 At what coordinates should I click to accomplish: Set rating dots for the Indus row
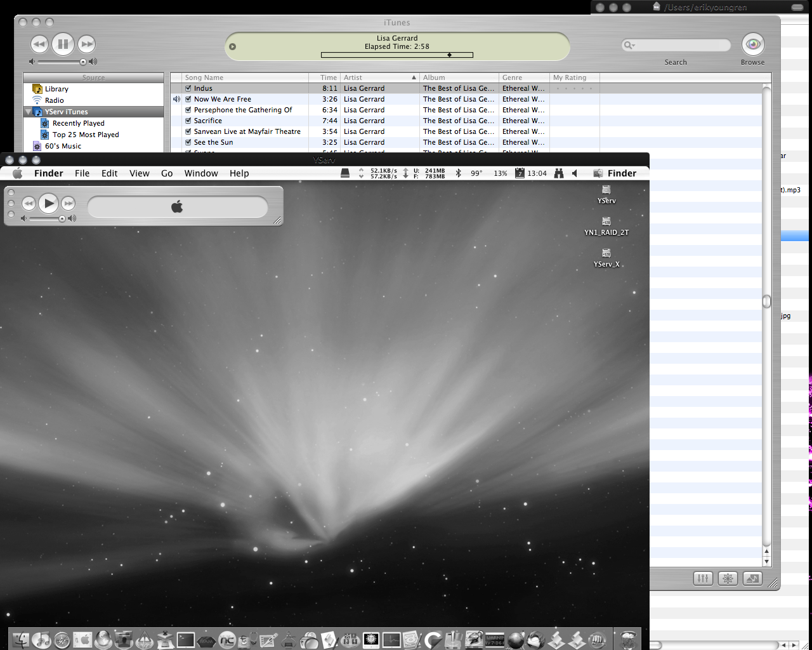574,88
